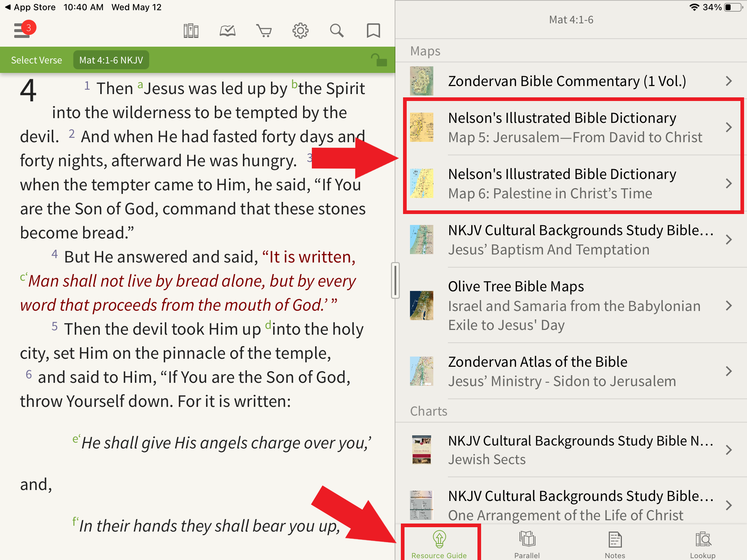Switch to the Parallel tab
Image resolution: width=747 pixels, height=560 pixels.
pos(527,545)
